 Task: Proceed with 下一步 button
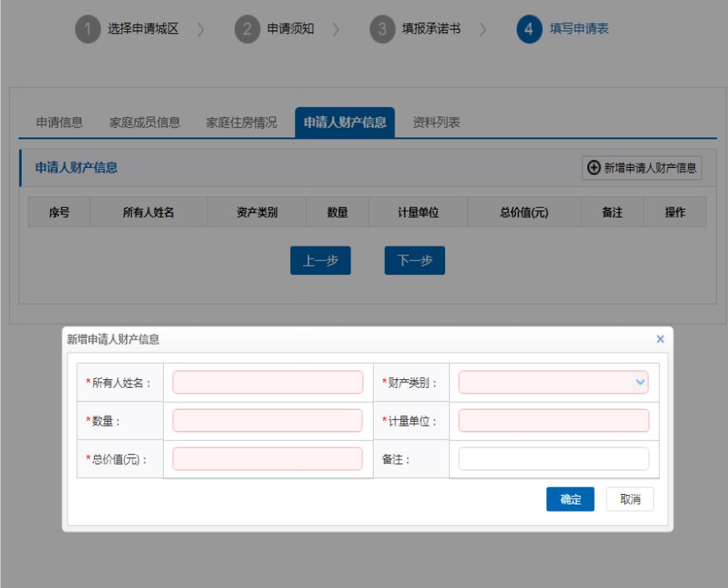415,260
